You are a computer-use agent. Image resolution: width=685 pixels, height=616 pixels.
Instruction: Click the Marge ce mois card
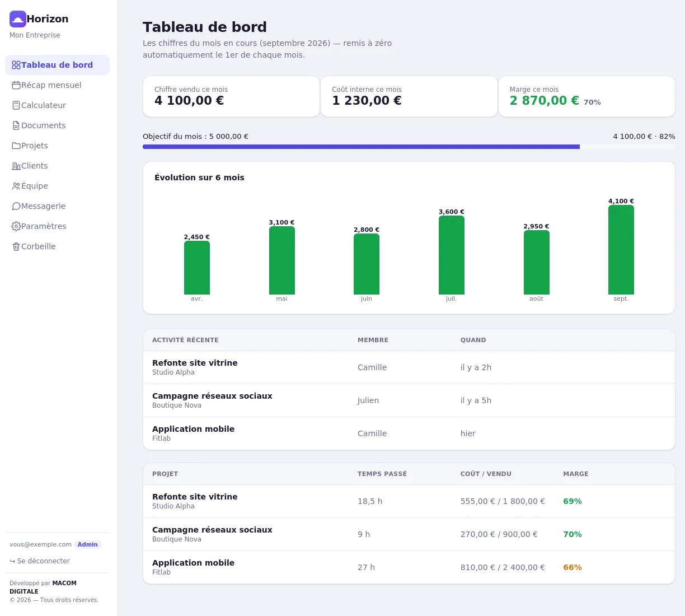[587, 96]
